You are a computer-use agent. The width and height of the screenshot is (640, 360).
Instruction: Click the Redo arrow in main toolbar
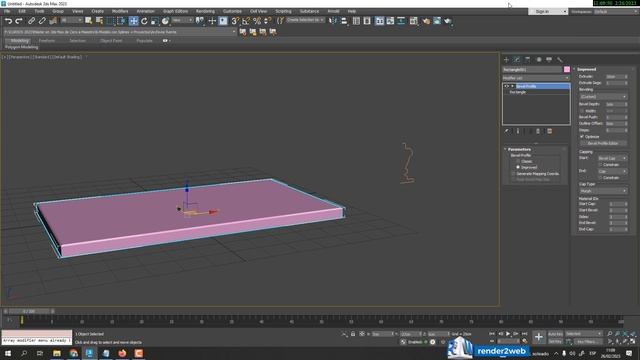click(x=19, y=21)
